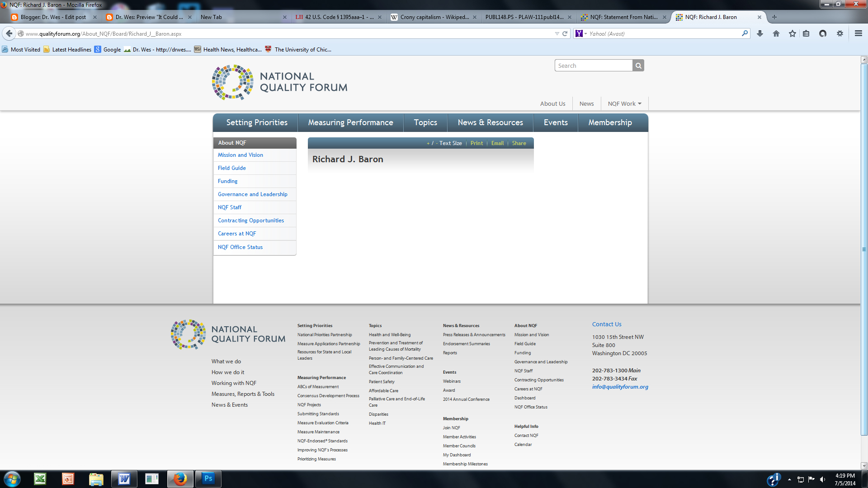
Task: Click the site Search input field
Action: tap(594, 66)
